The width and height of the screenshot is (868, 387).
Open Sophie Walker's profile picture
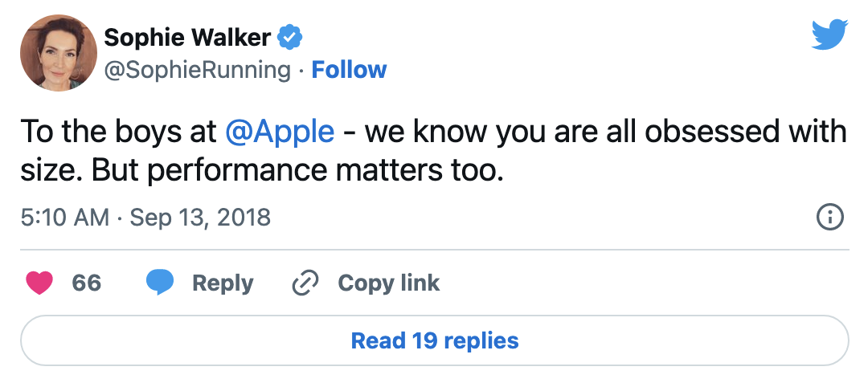54,53
